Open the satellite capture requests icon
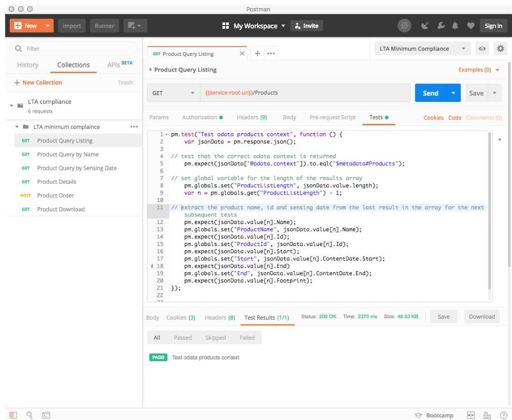Image resolution: width=512 pixels, height=420 pixels. [424, 26]
